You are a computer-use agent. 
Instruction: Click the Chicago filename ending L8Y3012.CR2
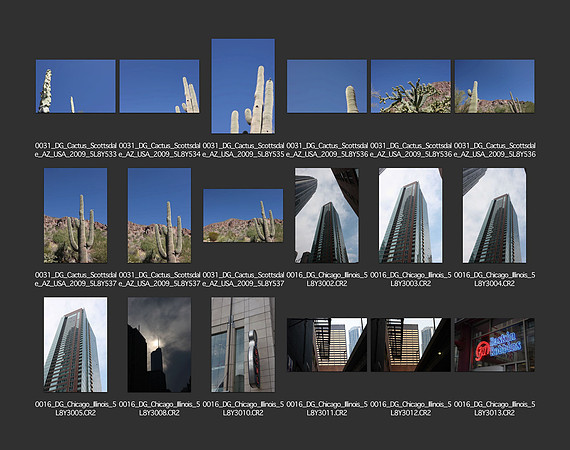pyautogui.click(x=411, y=409)
